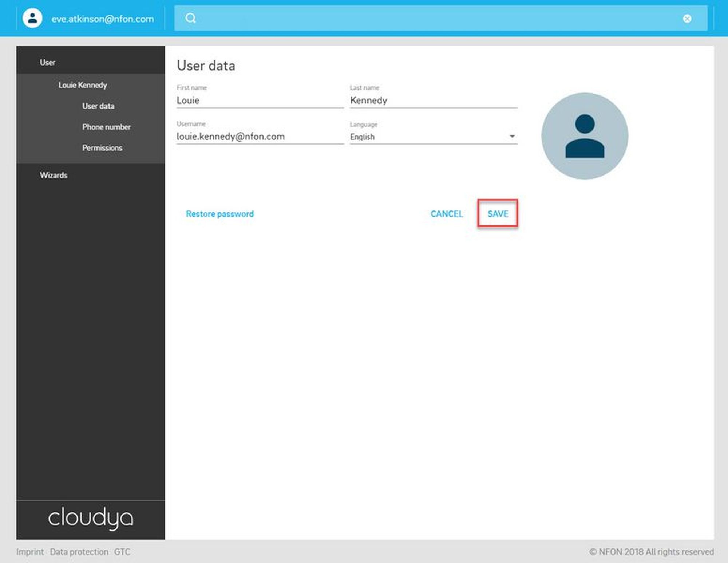Click the First name field

[x=260, y=101]
